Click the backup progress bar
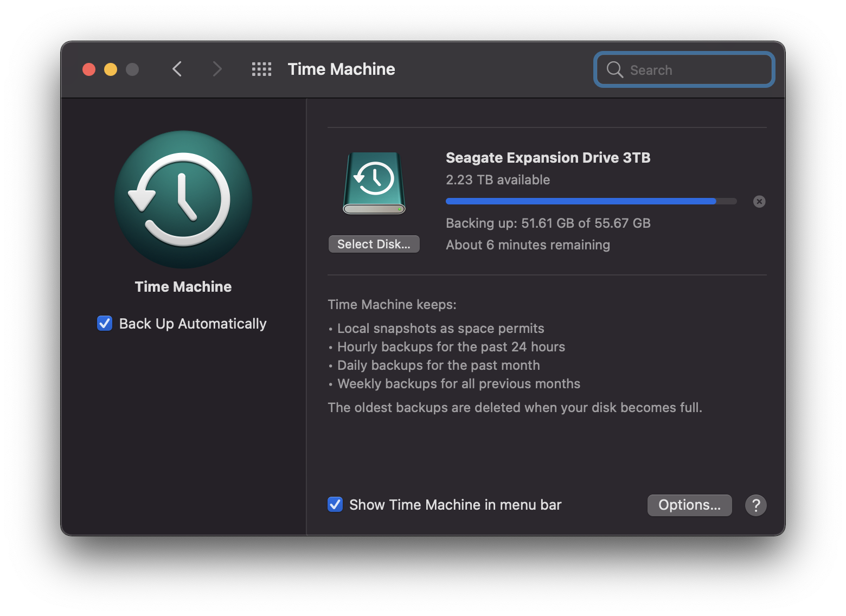The image size is (846, 616). tap(591, 201)
